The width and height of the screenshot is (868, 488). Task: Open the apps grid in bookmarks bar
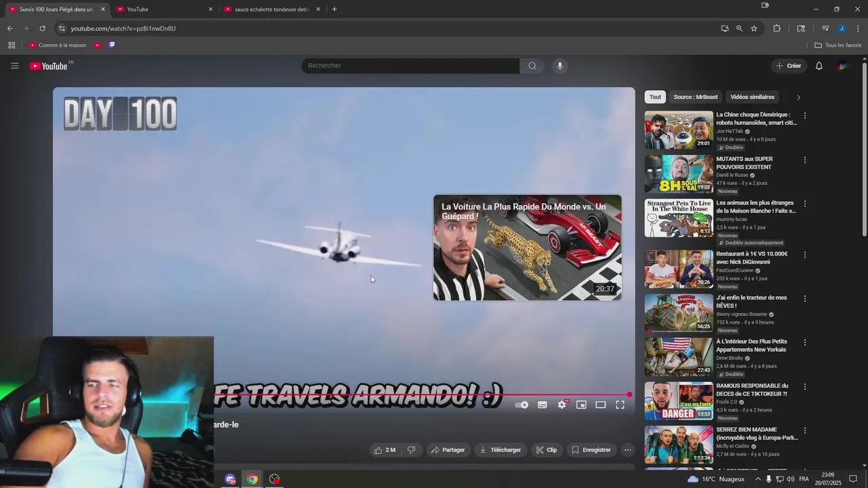12,45
